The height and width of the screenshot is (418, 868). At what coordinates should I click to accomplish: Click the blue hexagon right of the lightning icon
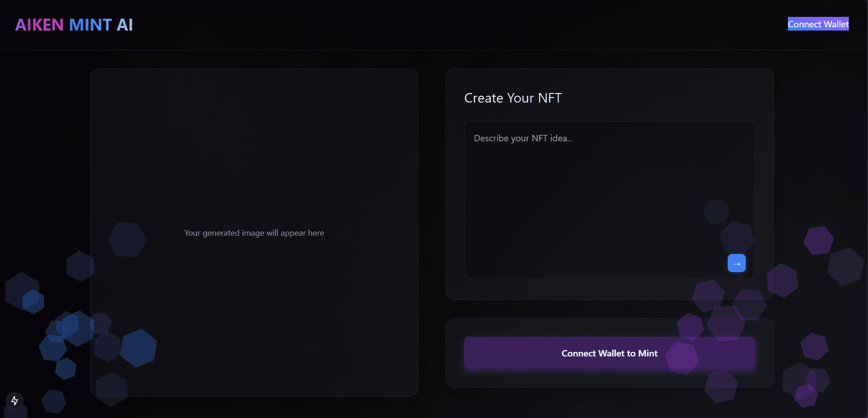point(54,401)
